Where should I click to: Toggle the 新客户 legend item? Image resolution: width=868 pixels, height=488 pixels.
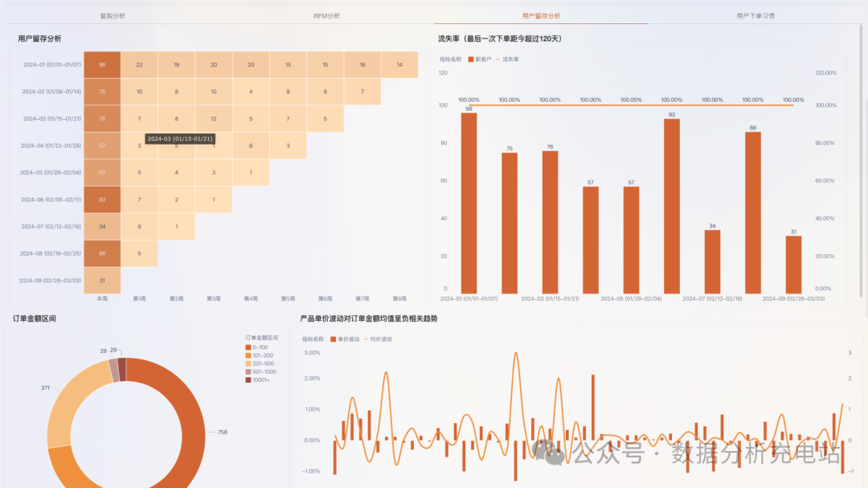(479, 59)
